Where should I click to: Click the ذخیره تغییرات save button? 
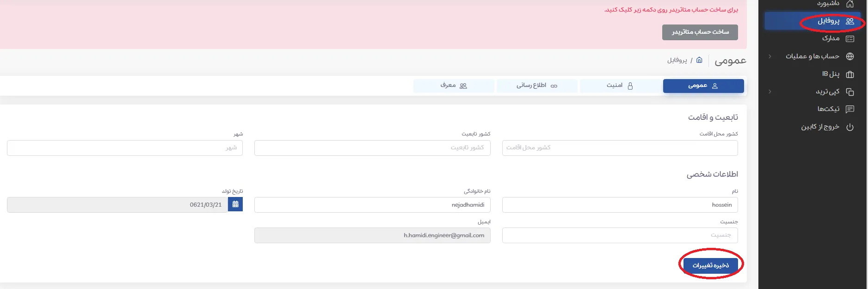tap(711, 265)
